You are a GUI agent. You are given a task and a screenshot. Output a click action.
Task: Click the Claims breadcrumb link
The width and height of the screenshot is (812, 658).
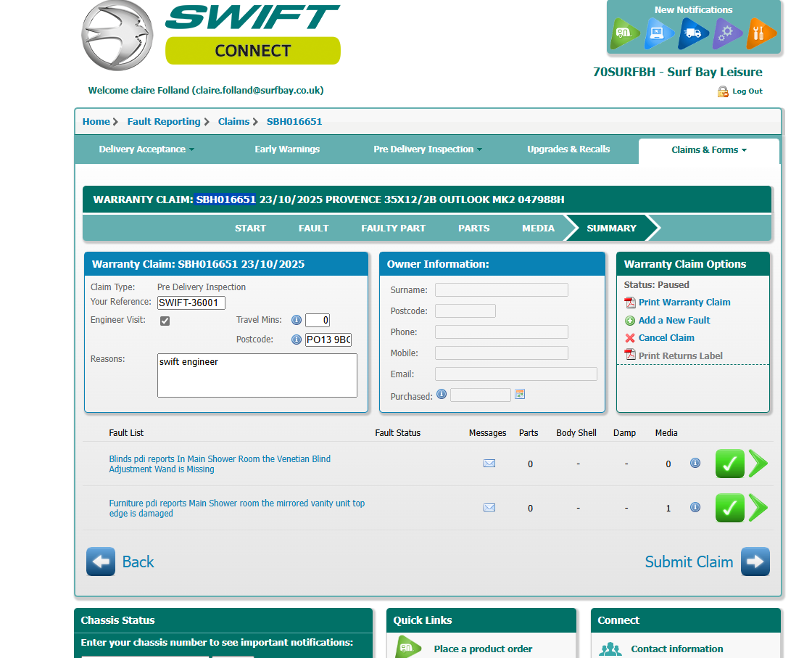pyautogui.click(x=233, y=121)
